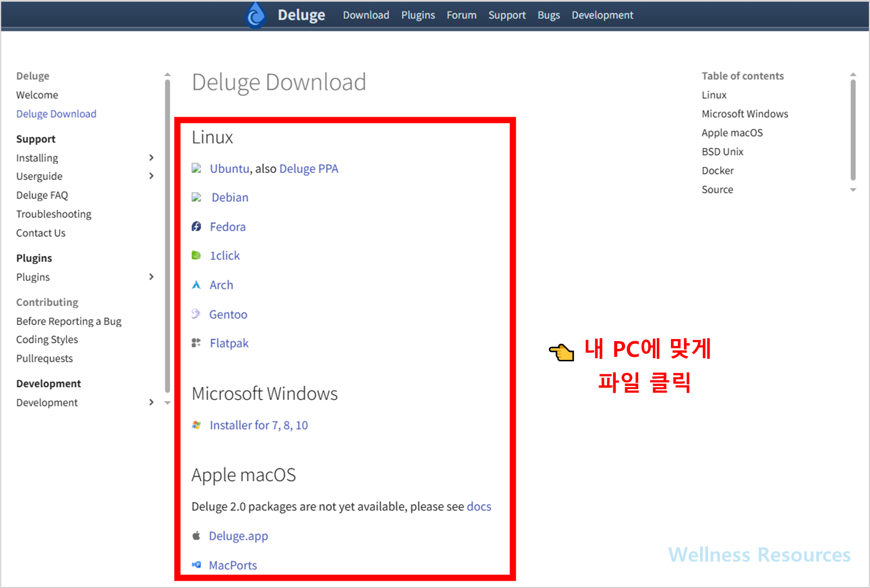Open the Gentoo package link
Viewport: 870px width, 588px height.
[228, 314]
